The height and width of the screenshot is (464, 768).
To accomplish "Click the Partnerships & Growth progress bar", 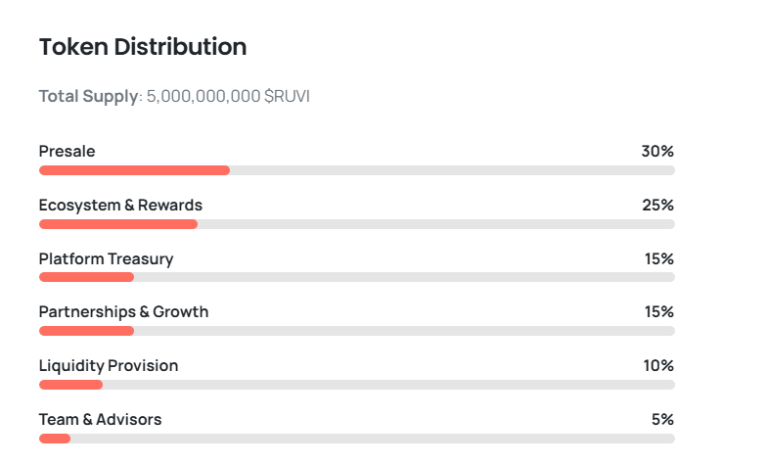I will (356, 331).
